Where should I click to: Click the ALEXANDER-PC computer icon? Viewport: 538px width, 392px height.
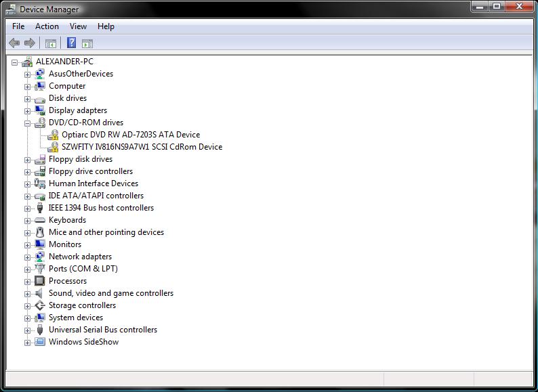click(27, 62)
